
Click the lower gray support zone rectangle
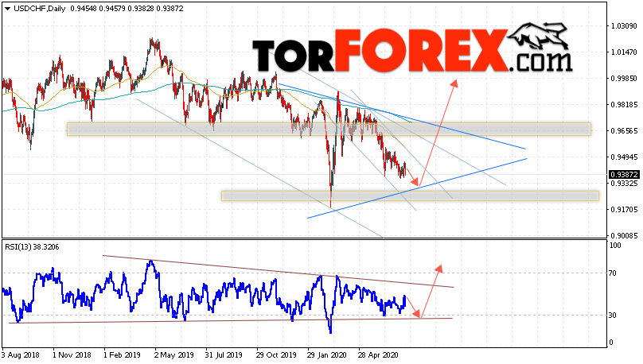(410, 196)
